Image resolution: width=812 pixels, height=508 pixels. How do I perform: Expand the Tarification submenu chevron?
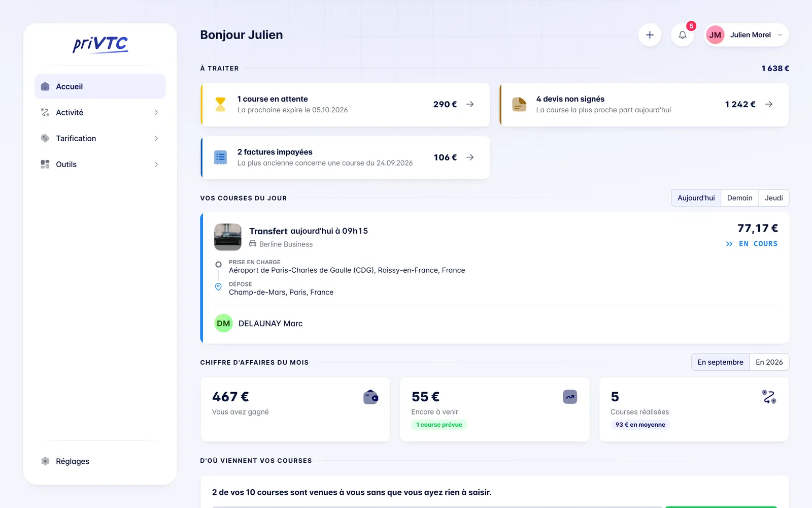pos(156,138)
